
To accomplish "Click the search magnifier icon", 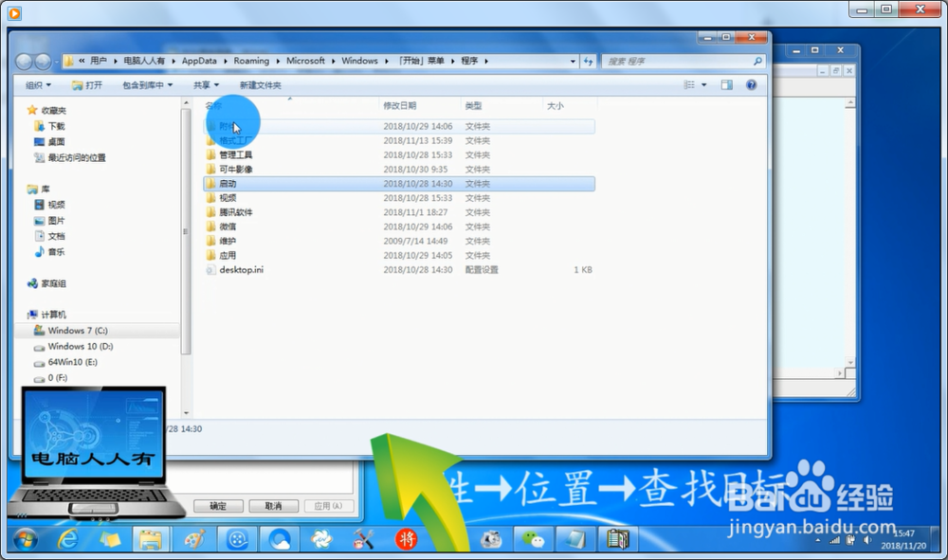I will pyautogui.click(x=757, y=61).
